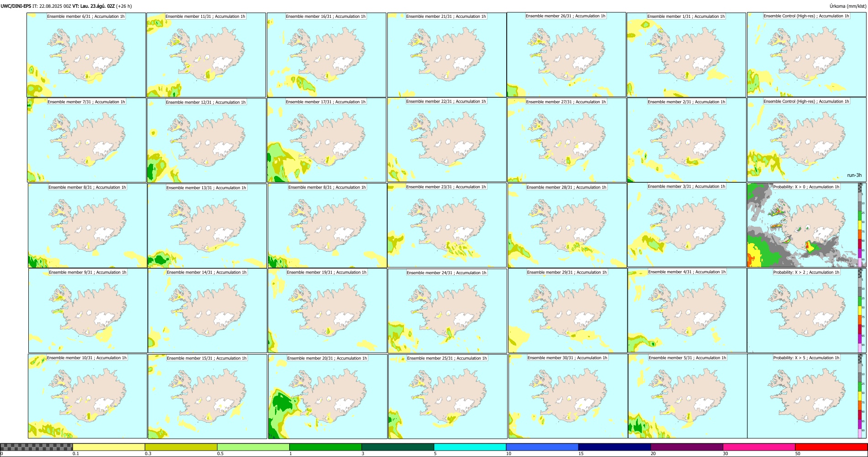Select the Ensemble member 26/31 map panel
Screen dimensions: 868x457
tap(566, 54)
